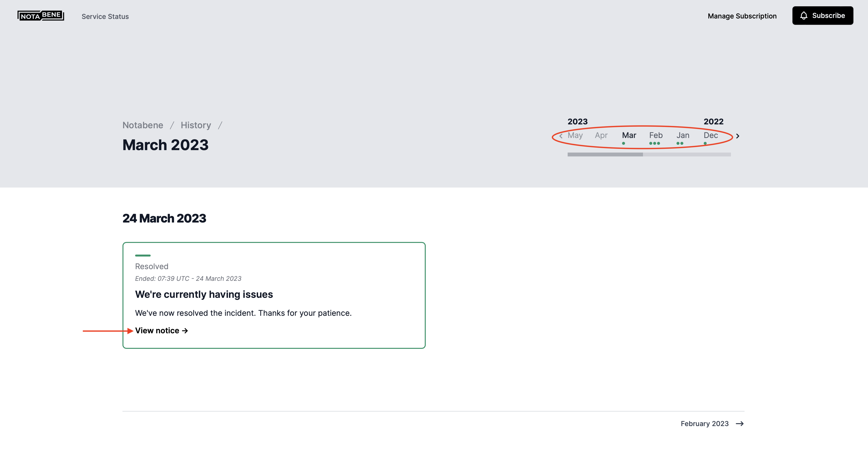Click the green incident dot under Mar
868x463 pixels.
pyautogui.click(x=623, y=144)
